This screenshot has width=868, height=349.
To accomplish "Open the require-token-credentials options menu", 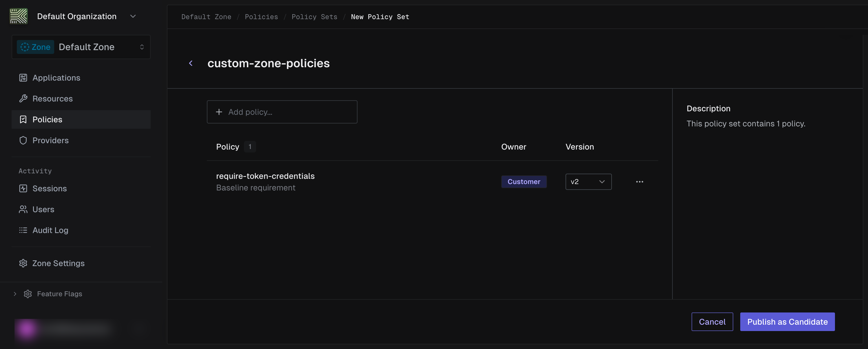I will pos(639,181).
